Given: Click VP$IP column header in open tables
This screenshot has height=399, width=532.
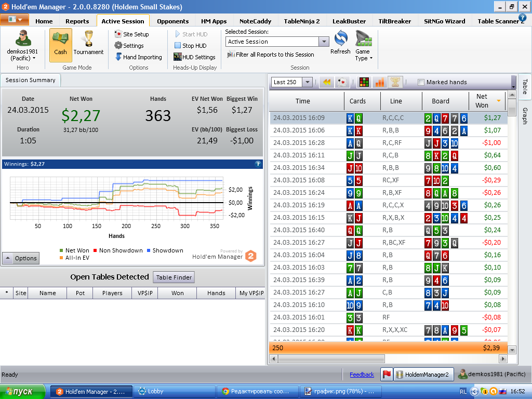Looking at the screenshot, I should (x=145, y=293).
